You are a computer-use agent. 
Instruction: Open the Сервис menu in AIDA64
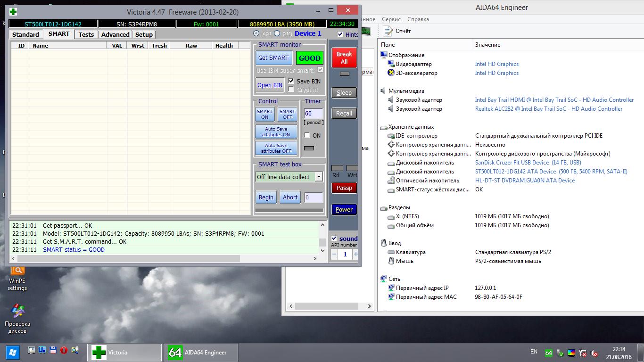point(391,19)
